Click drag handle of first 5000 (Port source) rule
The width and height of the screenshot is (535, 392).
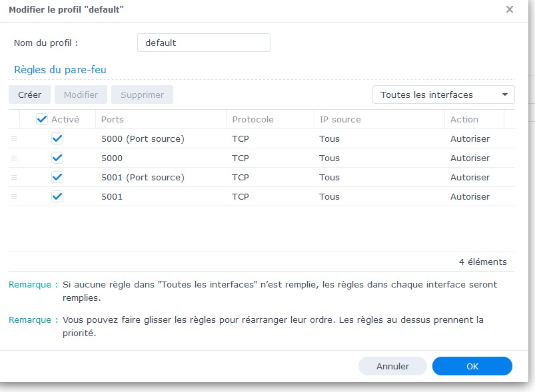coord(14,139)
